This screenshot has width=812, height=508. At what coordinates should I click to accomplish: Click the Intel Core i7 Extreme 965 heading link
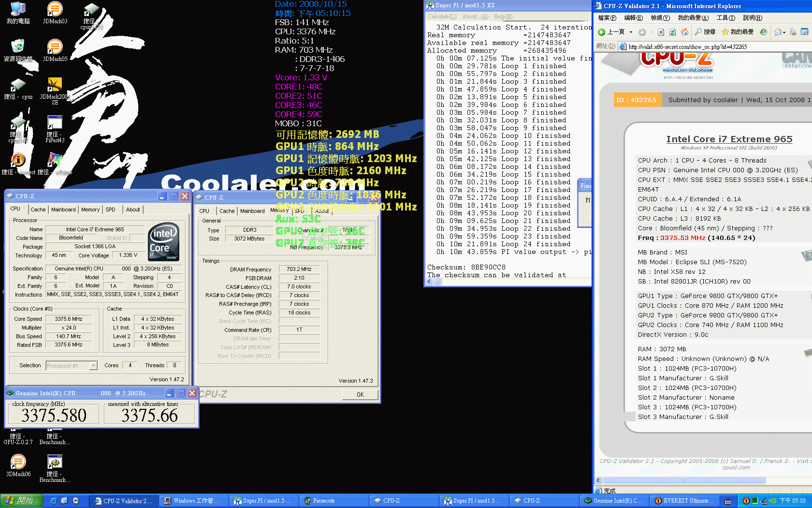tap(729, 139)
